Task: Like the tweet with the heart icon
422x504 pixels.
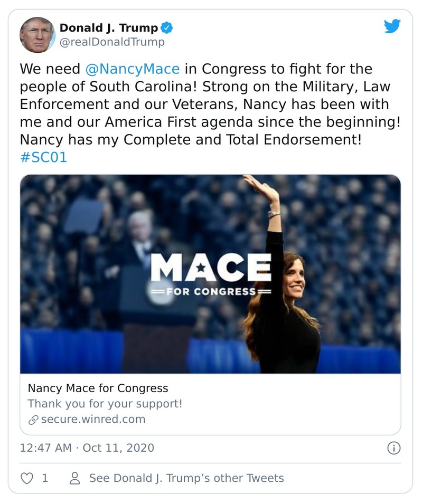Action: (x=26, y=478)
